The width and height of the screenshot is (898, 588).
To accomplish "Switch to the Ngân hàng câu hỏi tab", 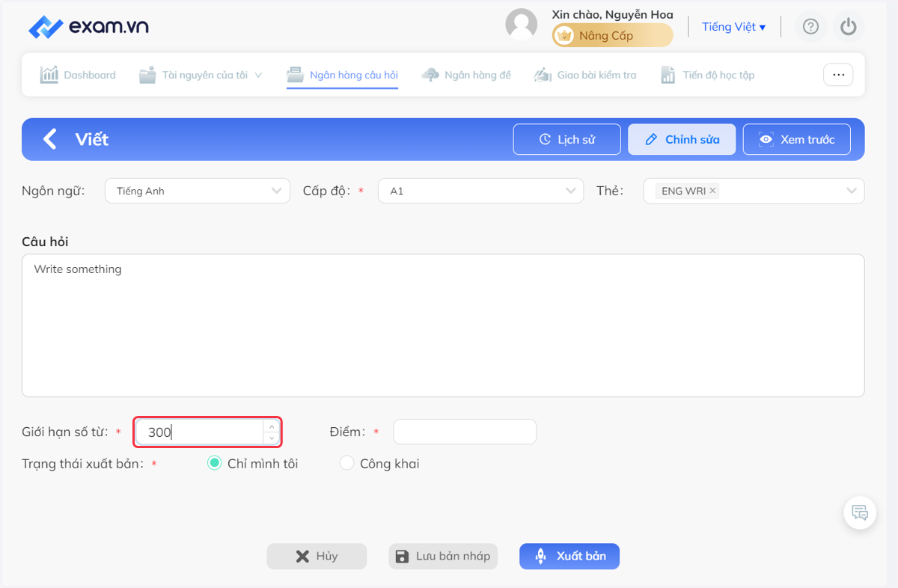I will tap(343, 75).
